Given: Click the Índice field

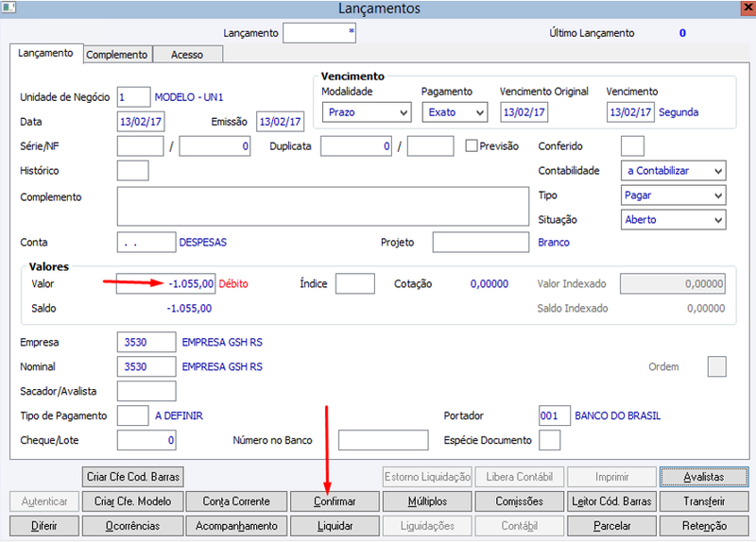Looking at the screenshot, I should click(x=355, y=284).
